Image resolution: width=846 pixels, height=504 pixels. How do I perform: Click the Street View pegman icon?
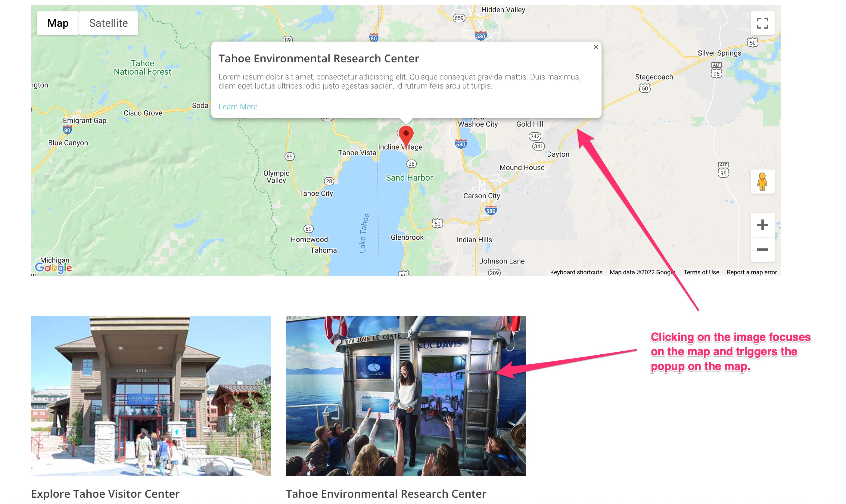[x=762, y=181]
